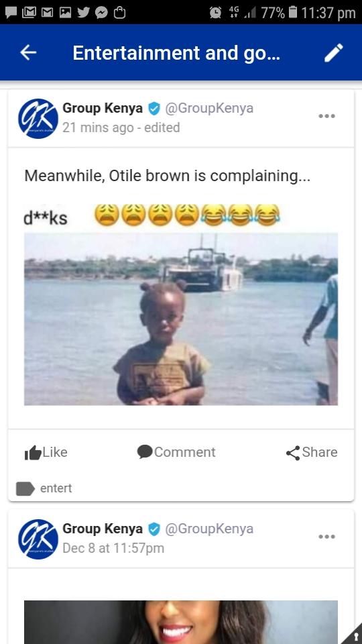Viewport: 362px width, 644px height.
Task: Share the Otile brown post
Action: [312, 452]
